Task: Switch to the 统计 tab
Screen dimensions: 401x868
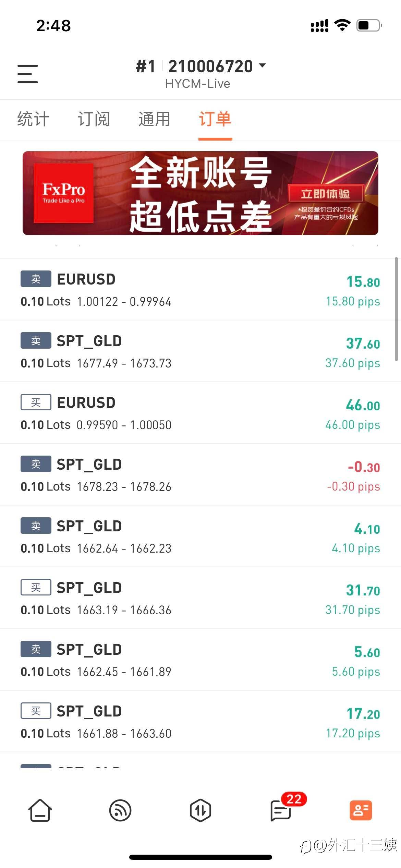Action: (x=33, y=119)
